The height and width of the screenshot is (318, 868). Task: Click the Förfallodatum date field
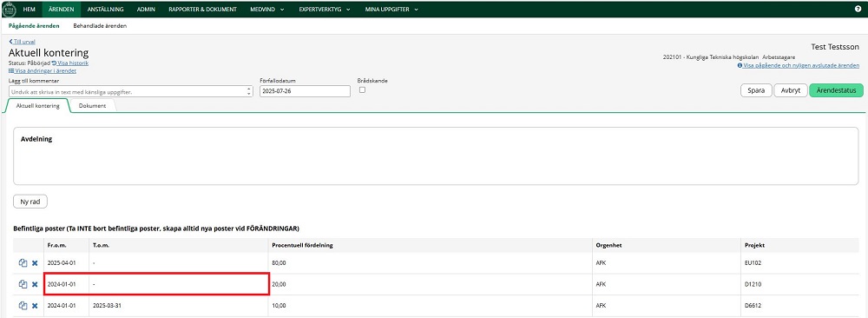tap(305, 91)
